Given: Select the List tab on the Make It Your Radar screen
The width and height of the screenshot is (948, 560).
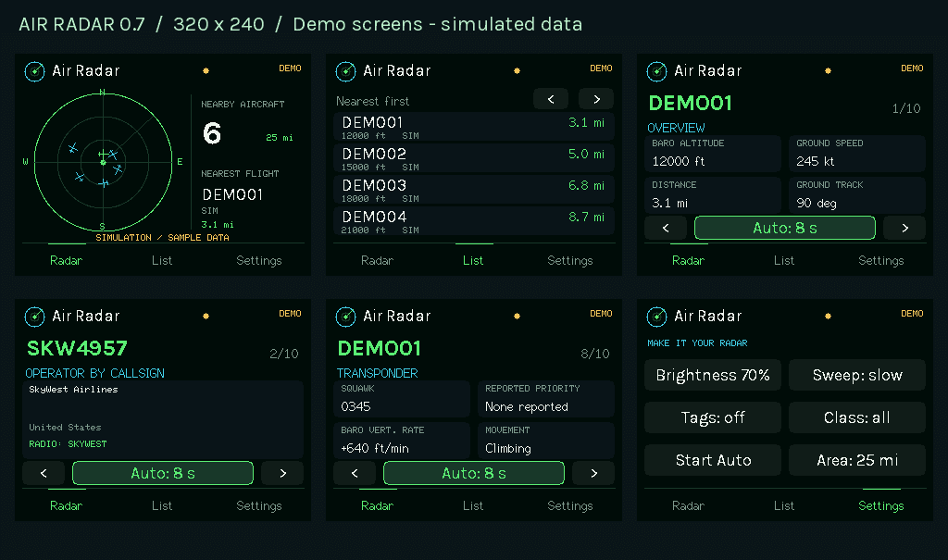Looking at the screenshot, I should (x=784, y=505).
